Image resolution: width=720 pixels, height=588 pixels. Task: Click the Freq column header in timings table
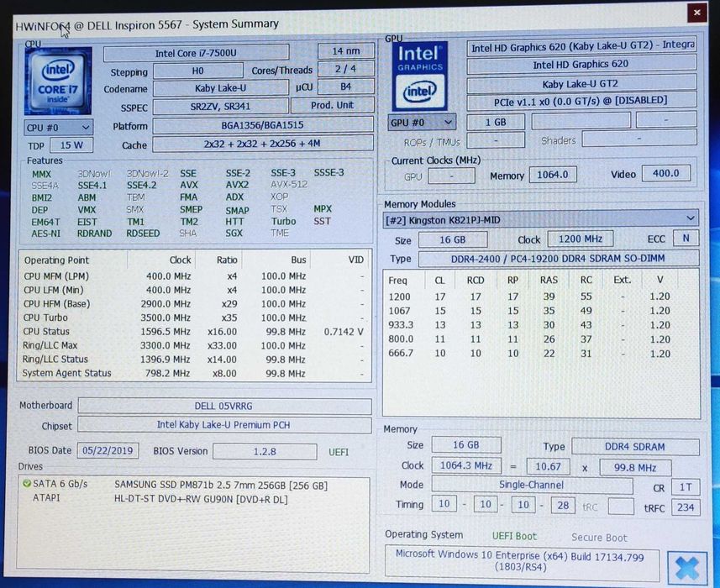click(397, 281)
